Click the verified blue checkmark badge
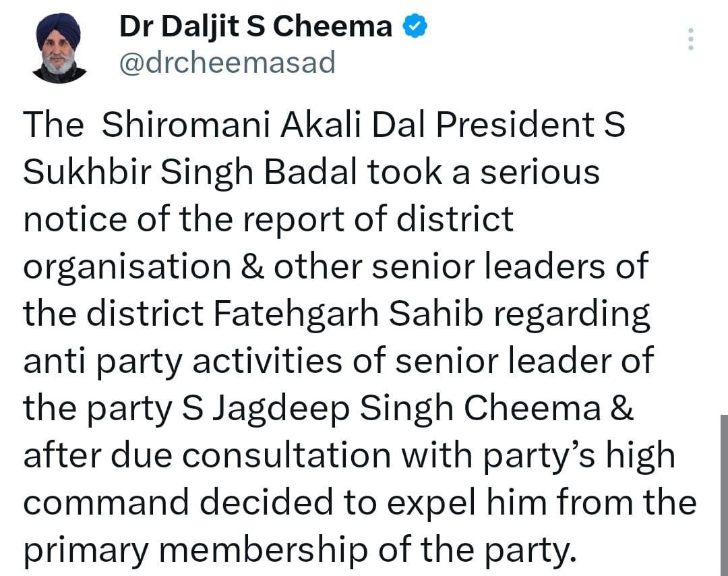 pyautogui.click(x=415, y=25)
